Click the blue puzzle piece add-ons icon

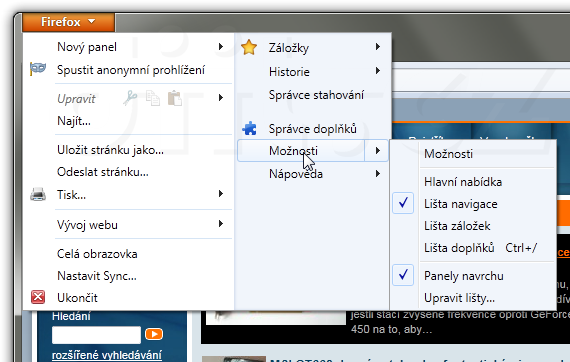249,129
